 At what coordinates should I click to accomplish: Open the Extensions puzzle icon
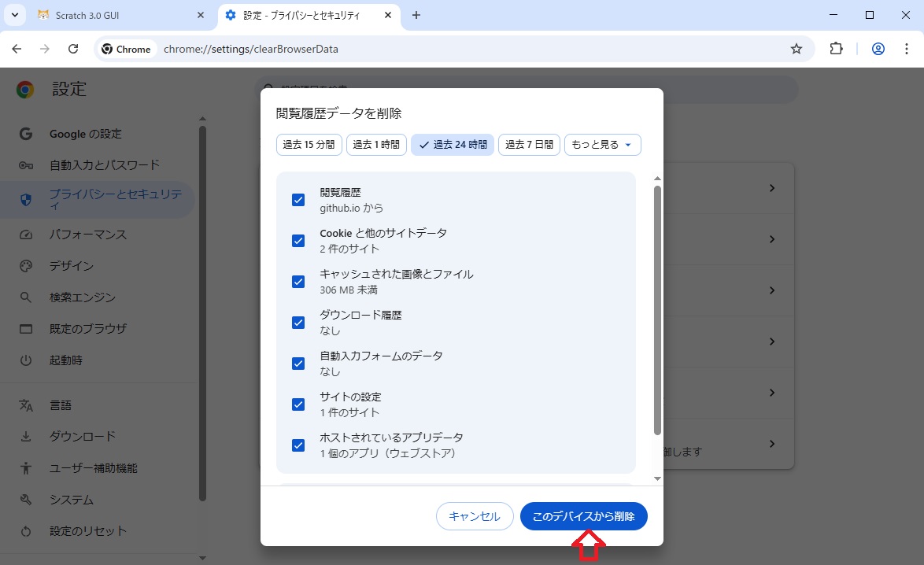pyautogui.click(x=836, y=49)
